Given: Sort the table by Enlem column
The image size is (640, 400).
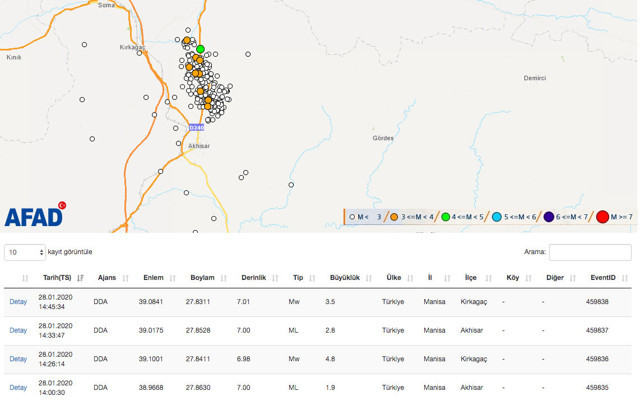Looking at the screenshot, I should point(153,277).
